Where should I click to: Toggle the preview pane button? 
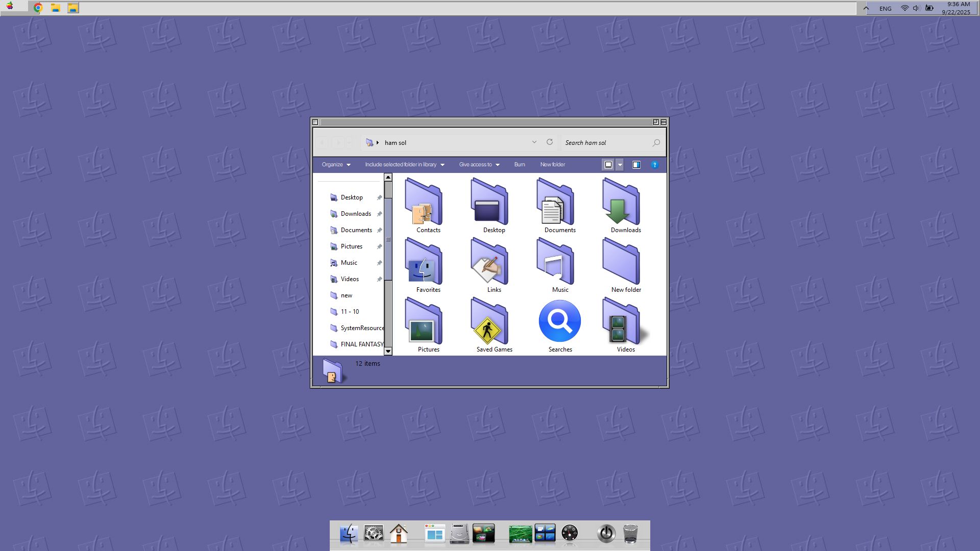click(x=636, y=165)
